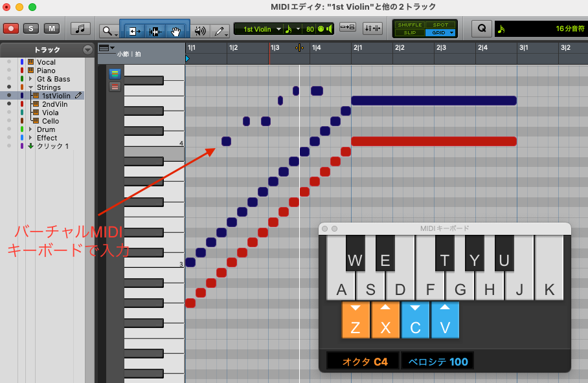Select the Selector tool with waveform icon
The height and width of the screenshot is (383, 588).
point(155,31)
